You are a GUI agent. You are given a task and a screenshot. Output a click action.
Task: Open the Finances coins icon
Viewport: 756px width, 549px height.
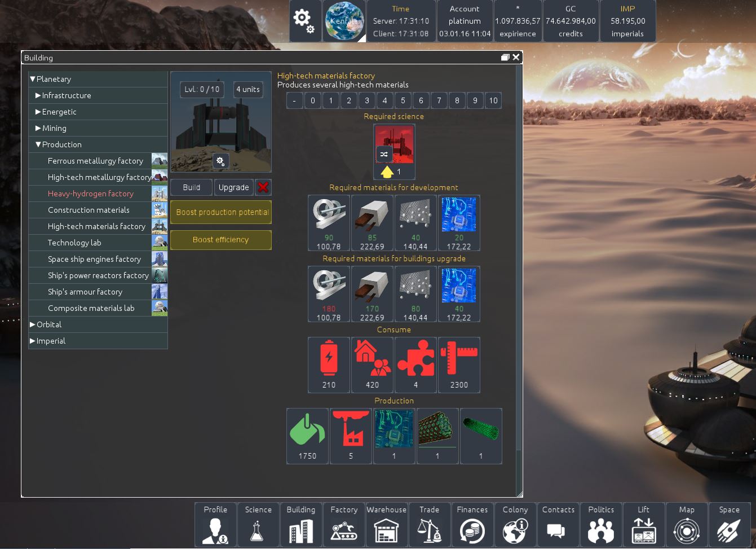point(472,525)
